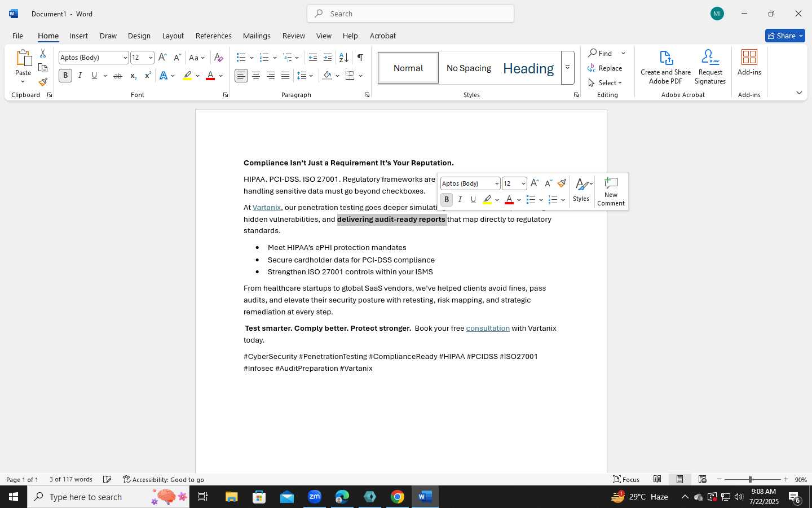812x508 pixels.
Task: Open line spacing dropdown
Action: [x=305, y=76]
